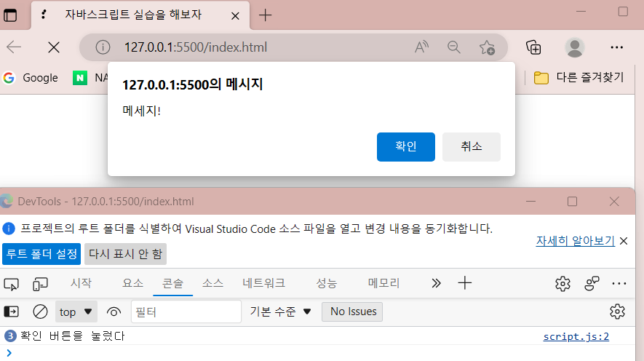Viewport: 644px width, 361px height.
Task: Open browser Settings and more menu
Action: click(x=617, y=47)
